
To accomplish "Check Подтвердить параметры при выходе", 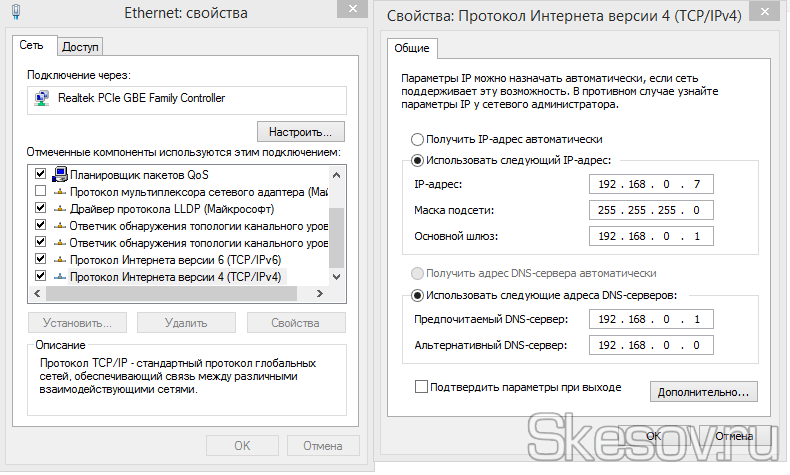I will tap(421, 387).
